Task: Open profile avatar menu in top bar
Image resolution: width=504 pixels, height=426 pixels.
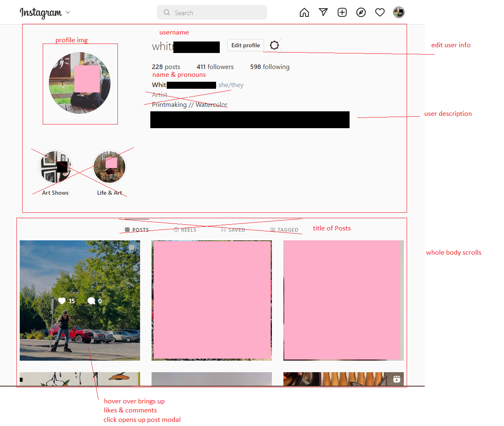Action: coord(399,12)
